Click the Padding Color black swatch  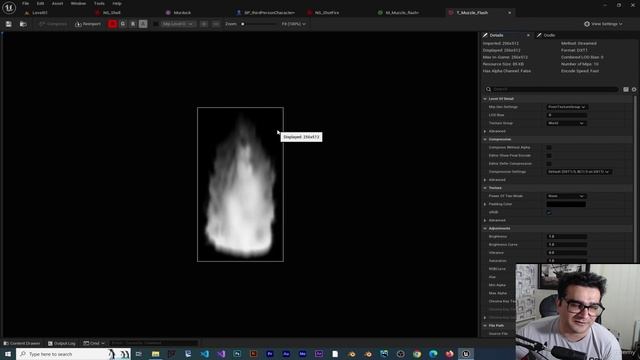pos(566,204)
